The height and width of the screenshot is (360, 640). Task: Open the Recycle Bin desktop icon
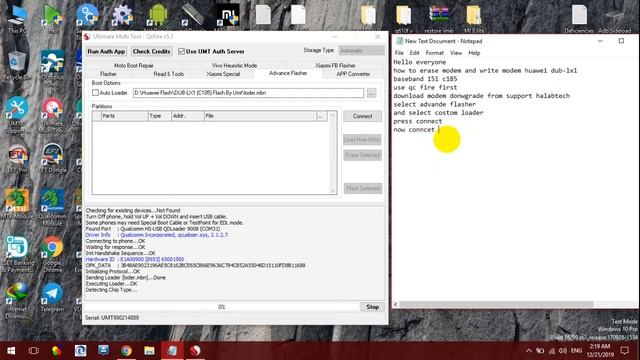click(x=17, y=65)
